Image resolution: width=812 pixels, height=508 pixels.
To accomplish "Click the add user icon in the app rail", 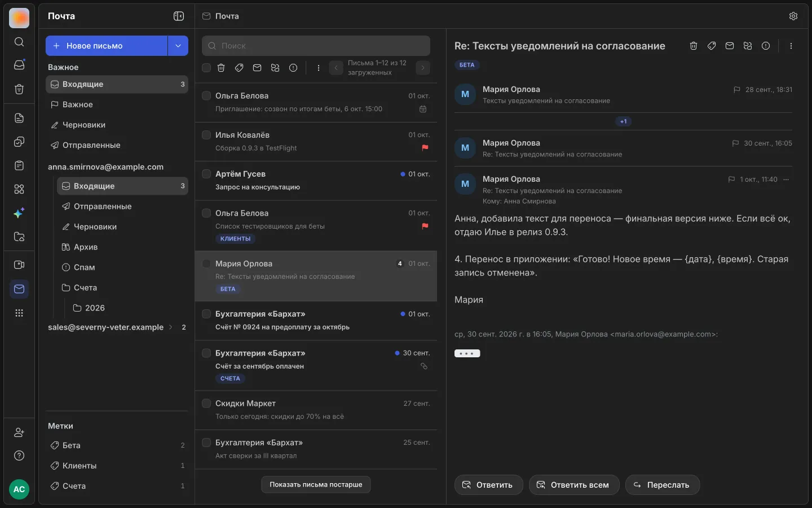I will tap(19, 432).
